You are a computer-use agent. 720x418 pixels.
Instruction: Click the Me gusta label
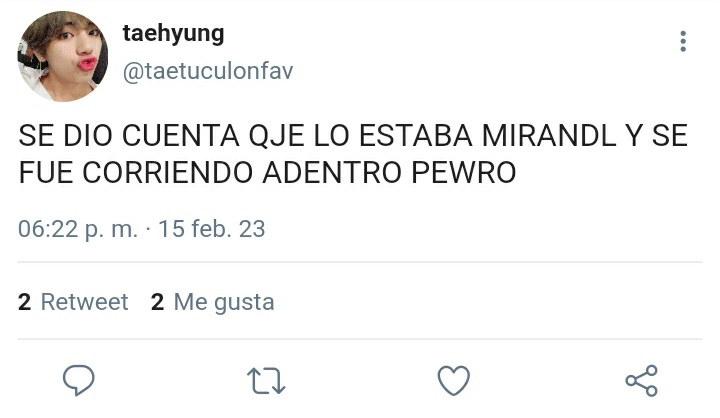224,303
